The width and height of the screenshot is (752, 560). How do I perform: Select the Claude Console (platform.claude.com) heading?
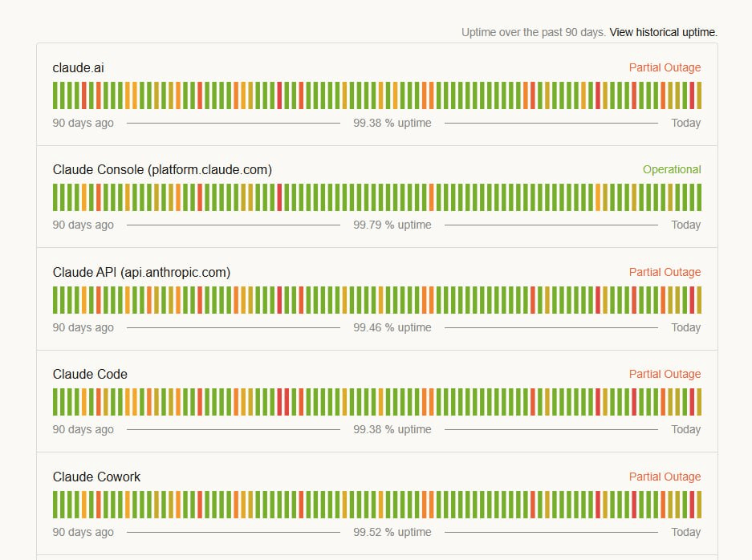coord(162,170)
